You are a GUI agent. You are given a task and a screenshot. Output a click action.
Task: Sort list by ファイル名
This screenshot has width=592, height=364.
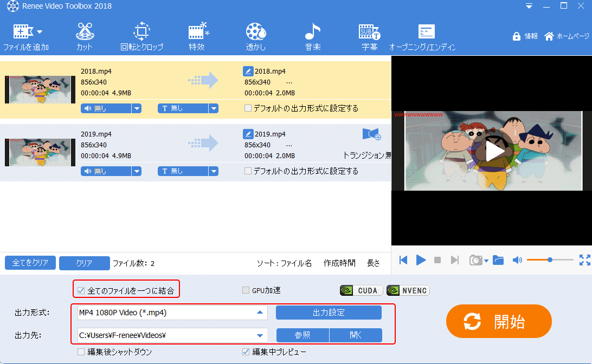pos(297,263)
